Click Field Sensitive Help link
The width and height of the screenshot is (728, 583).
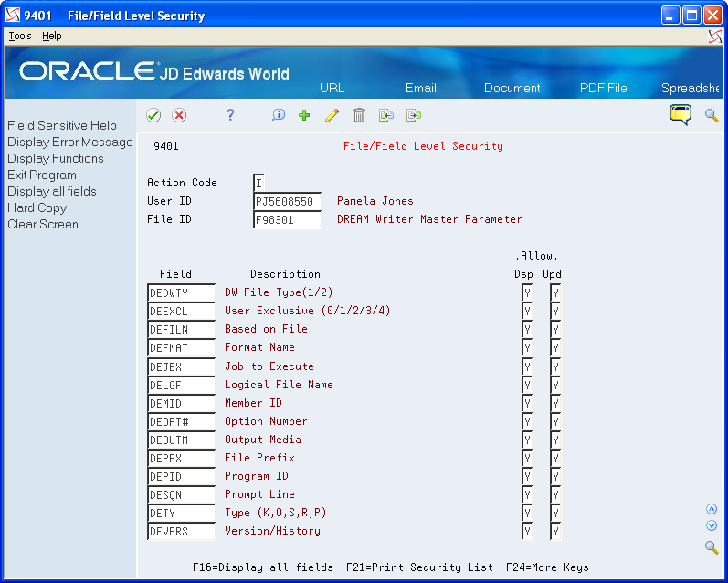(62, 125)
